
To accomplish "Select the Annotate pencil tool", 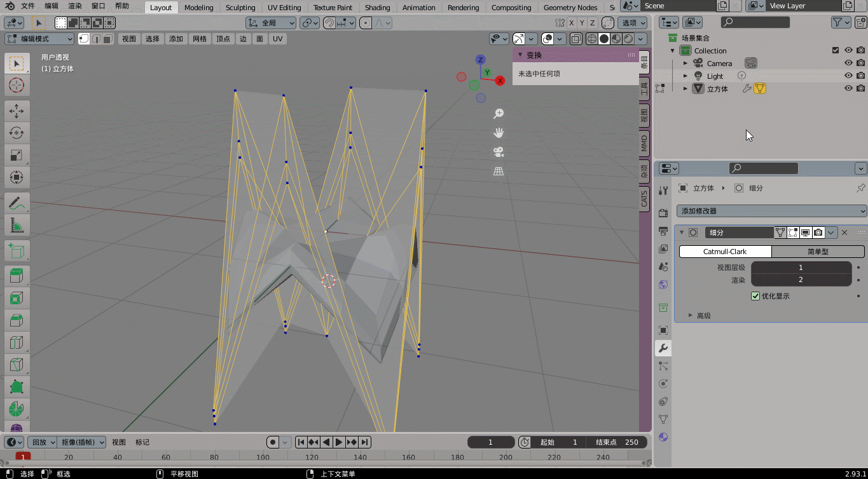I will pos(17,203).
